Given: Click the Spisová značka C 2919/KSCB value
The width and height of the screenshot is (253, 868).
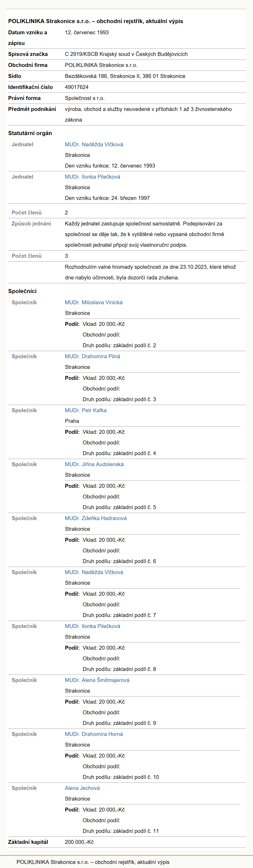Looking at the screenshot, I should point(126,54).
